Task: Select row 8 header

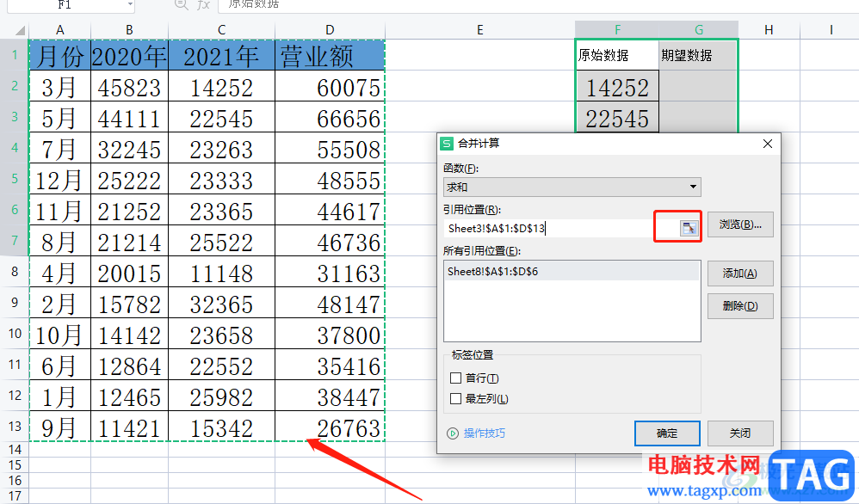Action: (x=15, y=272)
